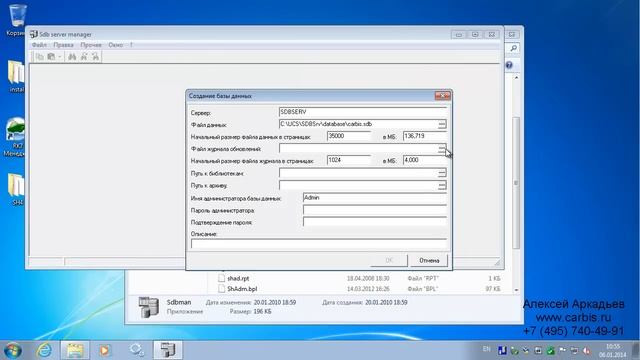This screenshot has width=640, height=360.
Task: Browse for the Путь к архиву folder
Action: pos(442,186)
